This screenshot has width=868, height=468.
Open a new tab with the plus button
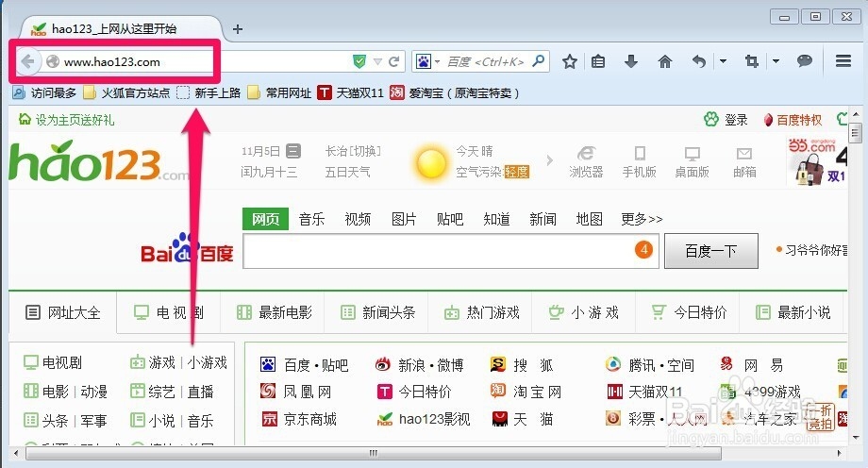238,29
